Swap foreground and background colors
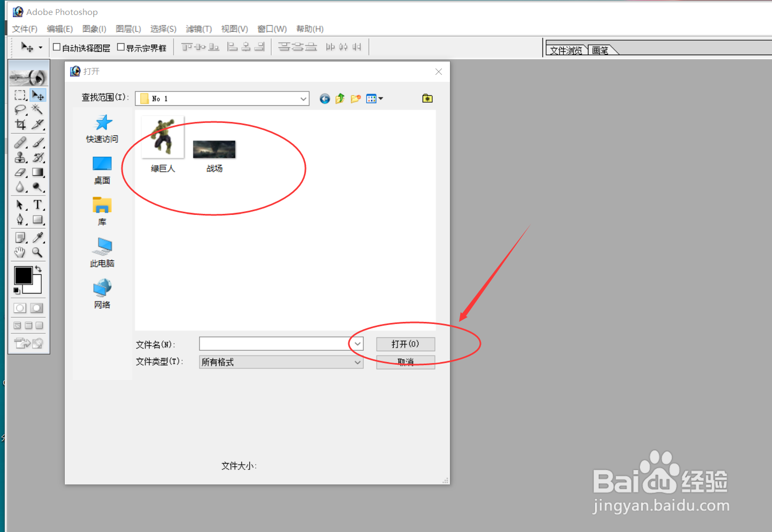This screenshot has height=532, width=772. 39,269
